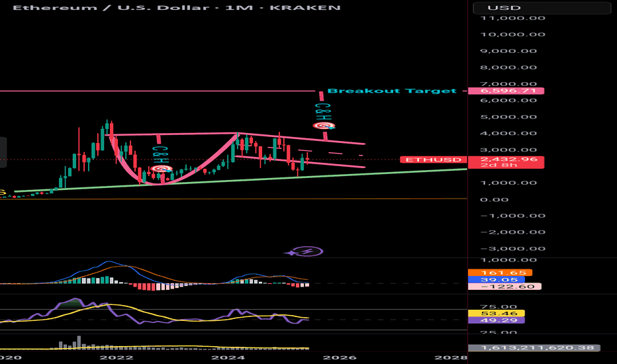The image size is (617, 364).
Task: Click the target emoji at the cup bottom
Action: (x=162, y=169)
